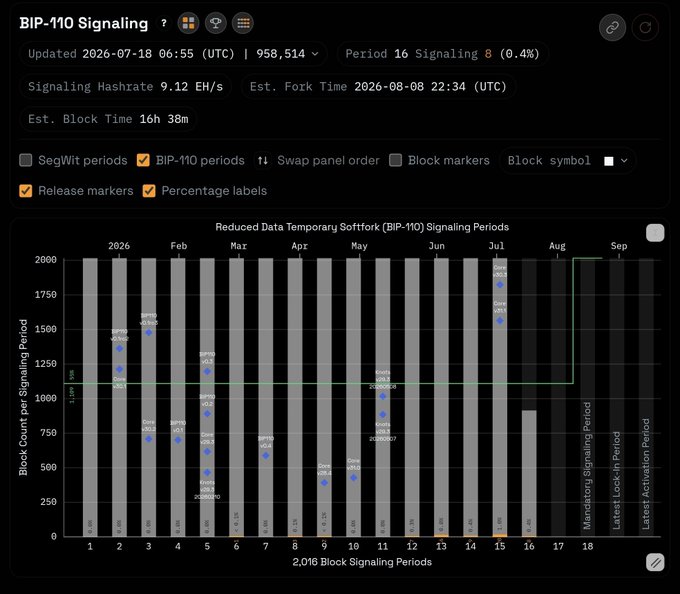The image size is (680, 594).
Task: Click the x-axis label 2,016 Block Signaling Periods
Action: (x=362, y=562)
